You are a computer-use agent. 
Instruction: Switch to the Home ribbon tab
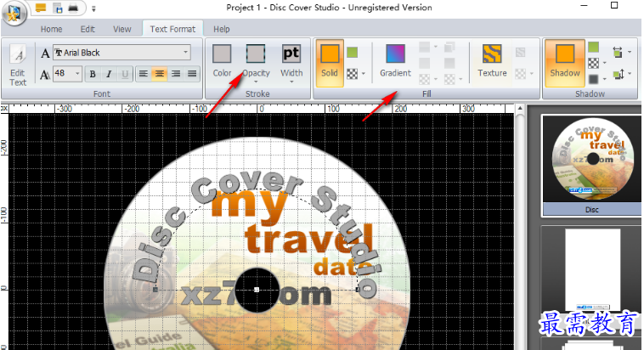point(51,29)
